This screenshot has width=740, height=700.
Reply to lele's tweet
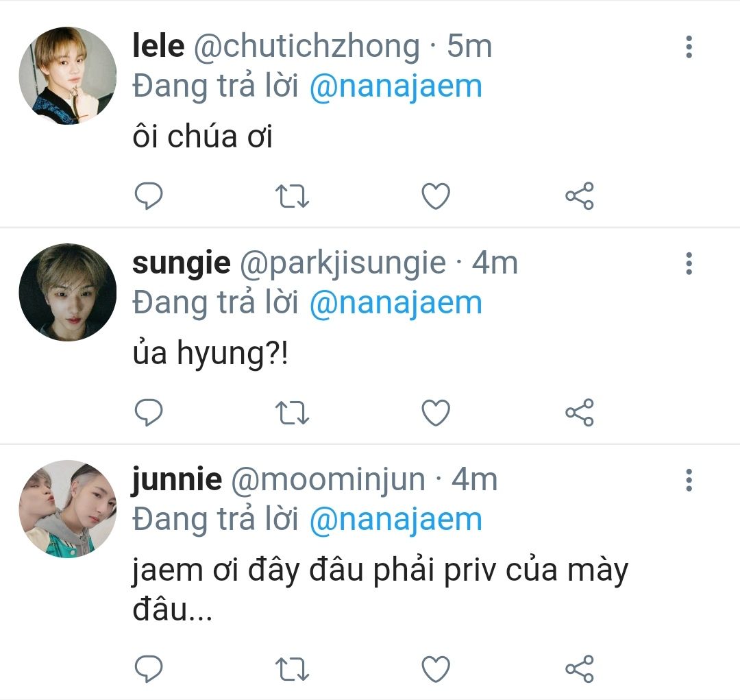(148, 197)
